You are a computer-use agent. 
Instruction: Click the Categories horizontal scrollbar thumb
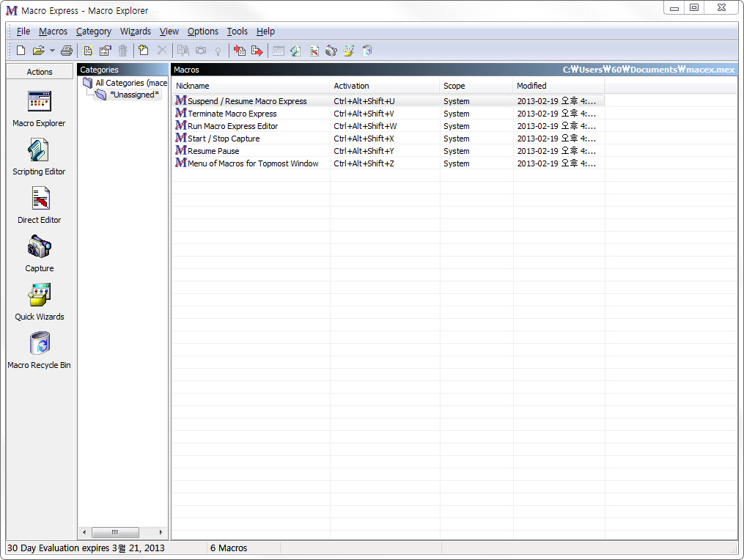(115, 532)
